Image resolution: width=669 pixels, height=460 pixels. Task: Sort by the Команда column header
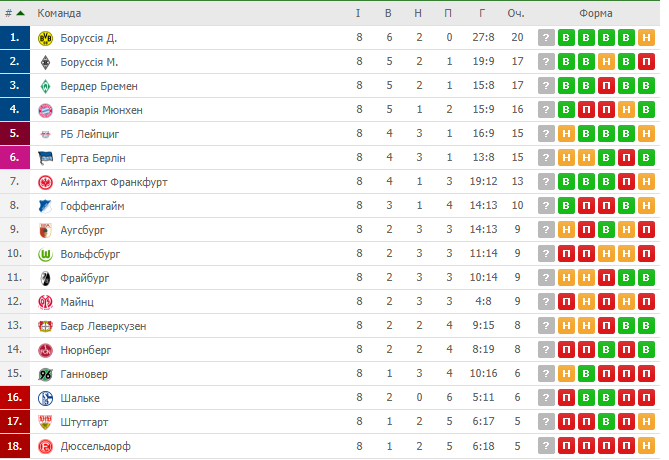tap(60, 13)
